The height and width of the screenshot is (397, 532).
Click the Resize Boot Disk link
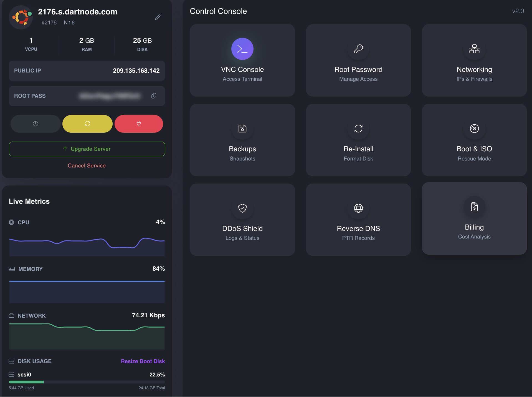coord(143,361)
